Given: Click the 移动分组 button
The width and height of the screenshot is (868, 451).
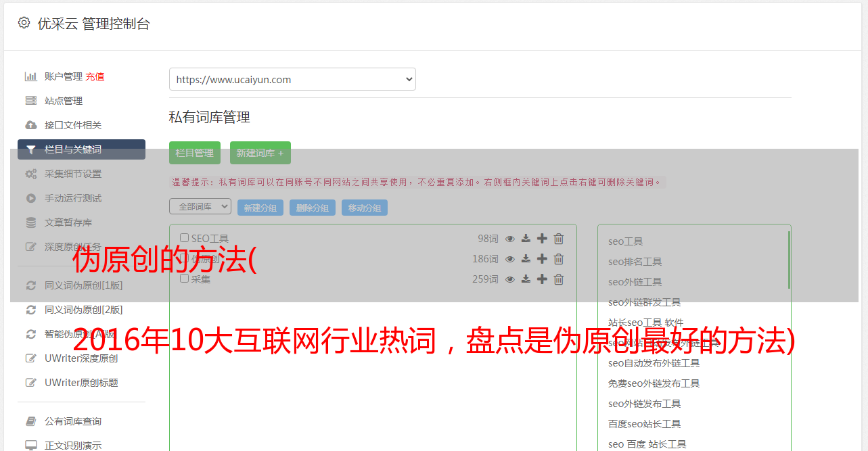Looking at the screenshot, I should coord(365,208).
